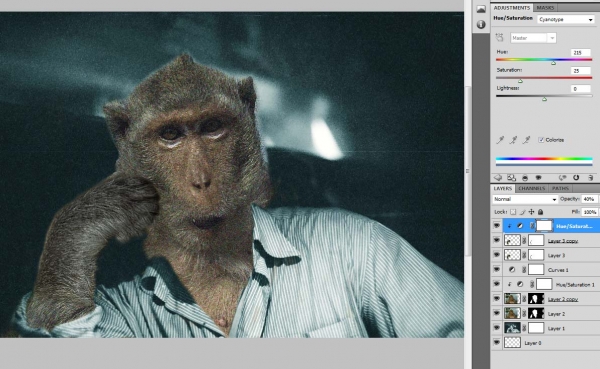
Task: Hide the selected Hue/Saturation layer
Action: pos(497,226)
